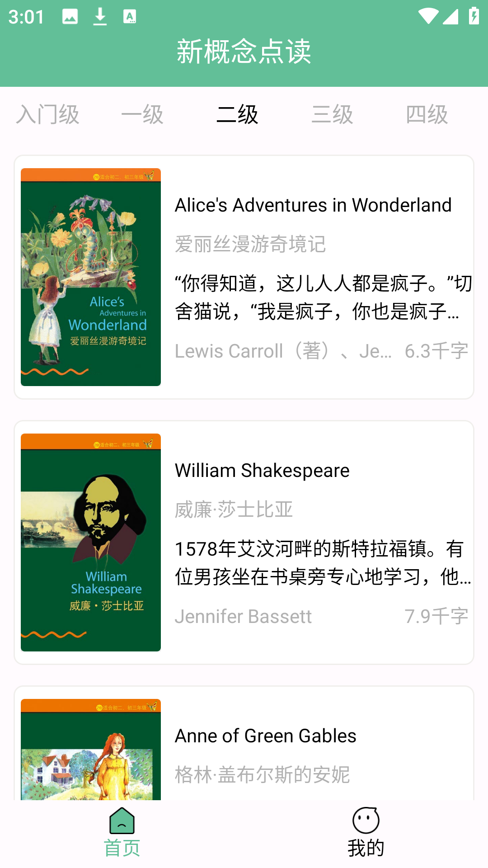Tap the Alice's Adventures in Wonderland title
The image size is (488, 868).
click(313, 205)
